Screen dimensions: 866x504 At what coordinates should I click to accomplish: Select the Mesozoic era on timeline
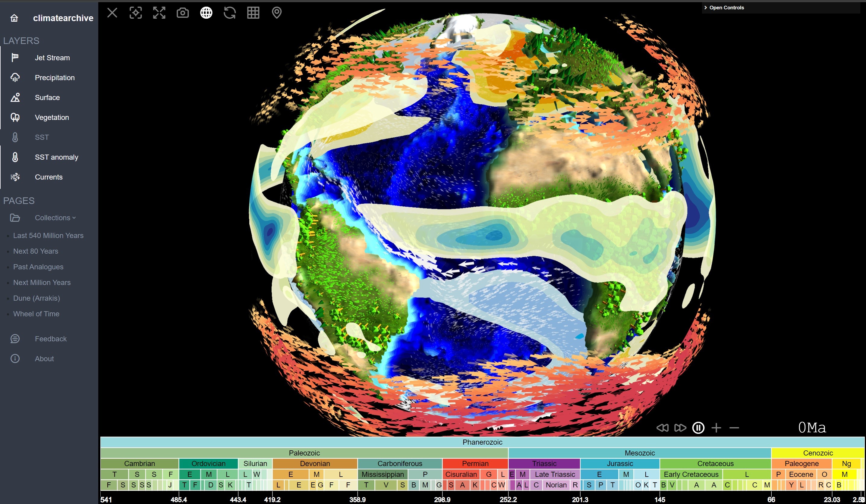(x=640, y=453)
